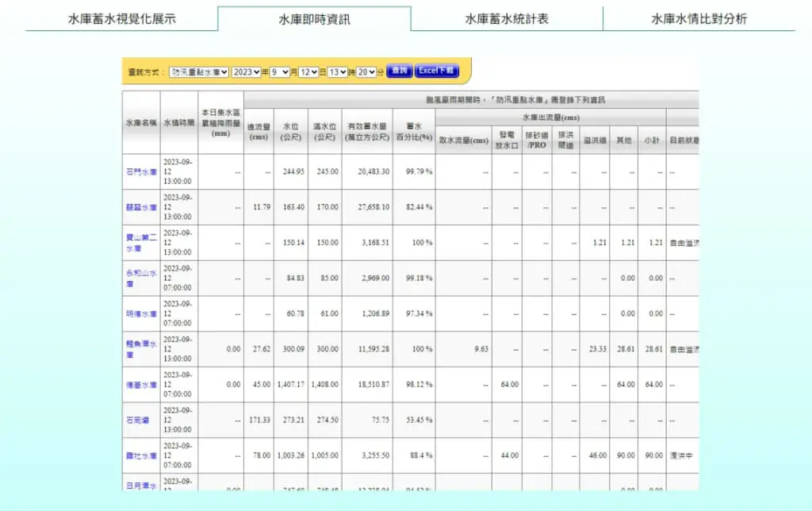Expand the day dropdown showing 12
The height and width of the screenshot is (511, 812).
[x=308, y=72]
